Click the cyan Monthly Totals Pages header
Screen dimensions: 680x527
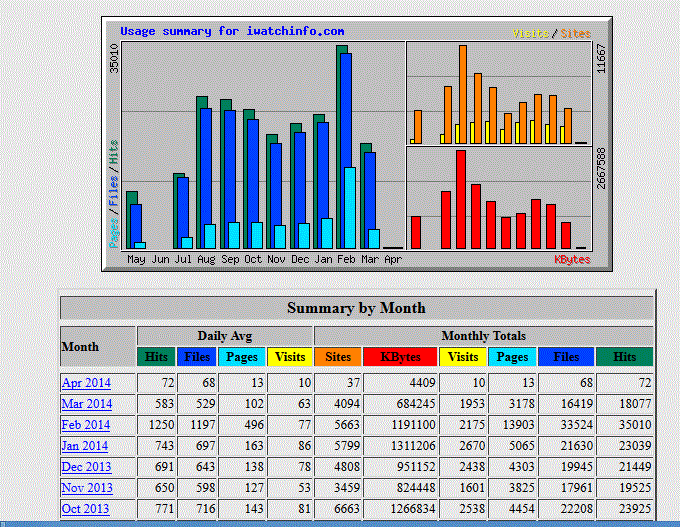[x=512, y=357]
